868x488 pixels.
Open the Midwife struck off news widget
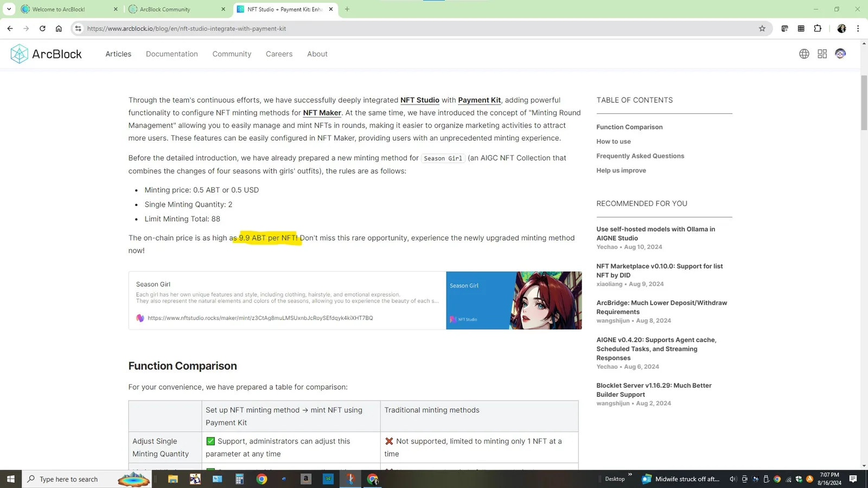point(681,479)
